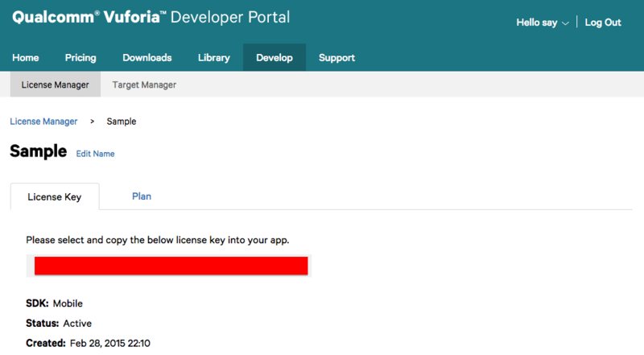The width and height of the screenshot is (644, 355).
Task: Click the Log Out link
Action: pyautogui.click(x=602, y=23)
